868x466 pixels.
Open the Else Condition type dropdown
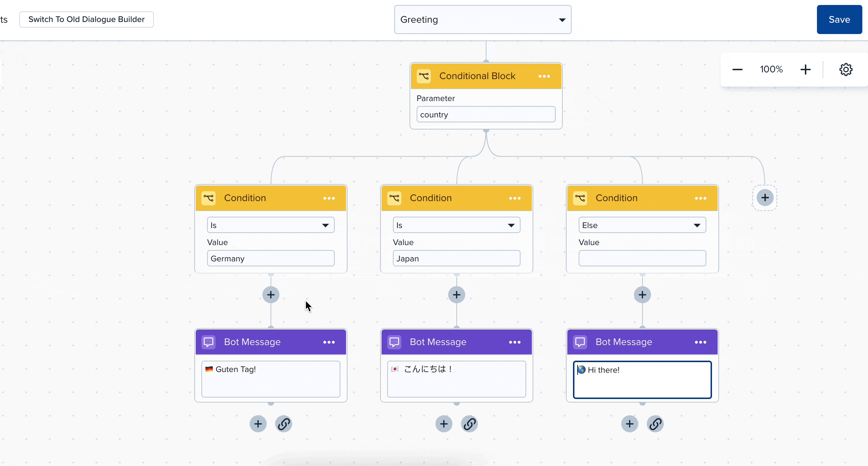pyautogui.click(x=642, y=225)
